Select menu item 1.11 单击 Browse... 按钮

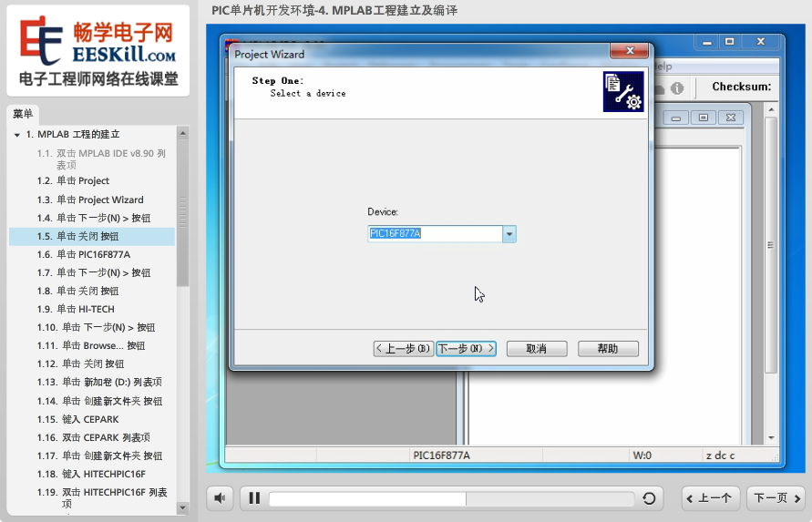click(91, 345)
